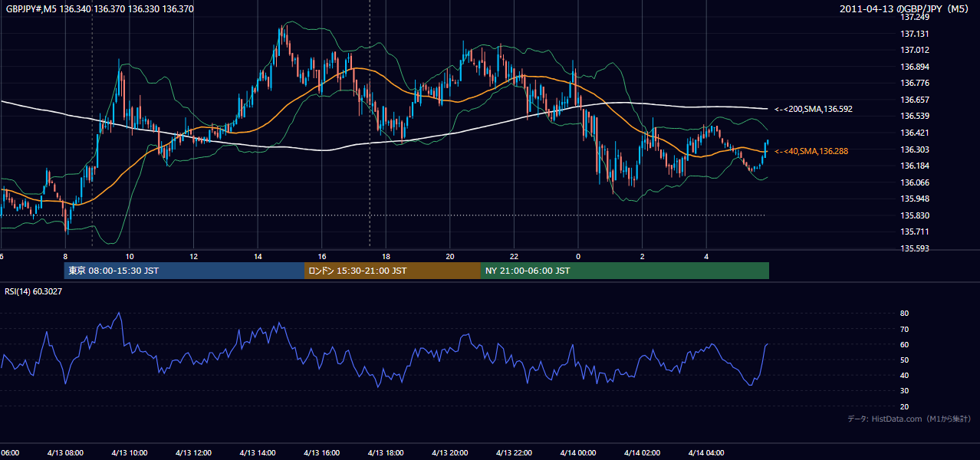Click the 135.593 price axis label

click(x=915, y=248)
